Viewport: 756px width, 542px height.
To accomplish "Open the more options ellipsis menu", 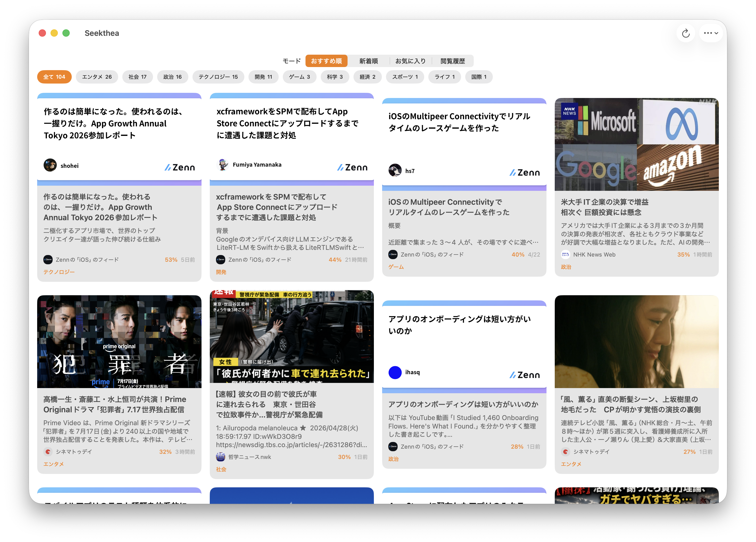I will (x=710, y=33).
